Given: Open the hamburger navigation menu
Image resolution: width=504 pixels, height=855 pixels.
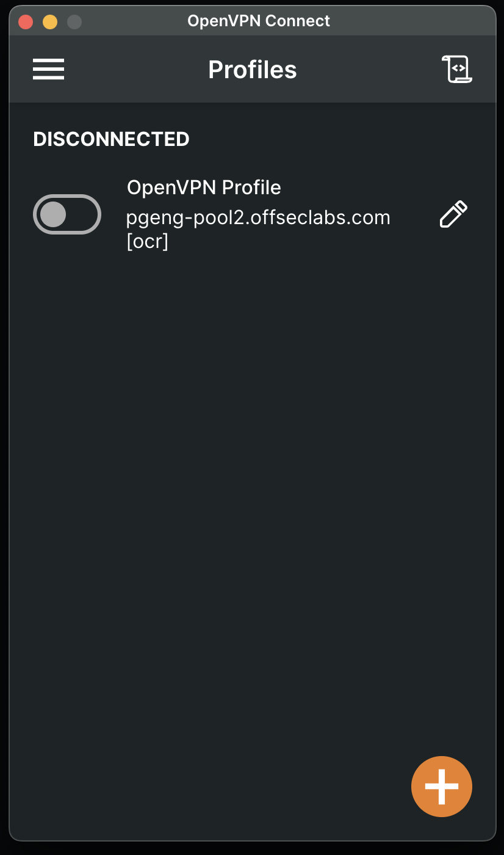Looking at the screenshot, I should tap(48, 69).
